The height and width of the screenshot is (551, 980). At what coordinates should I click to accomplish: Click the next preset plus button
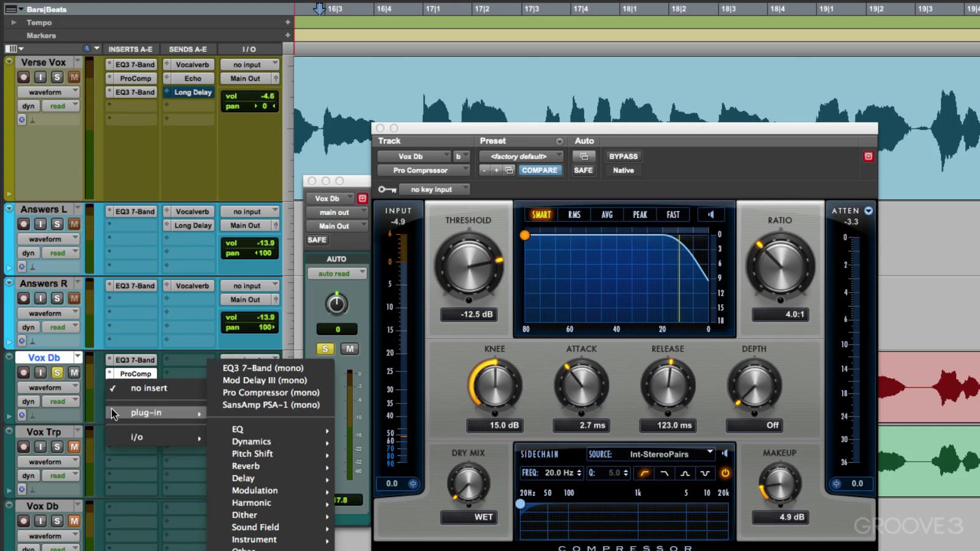(496, 170)
